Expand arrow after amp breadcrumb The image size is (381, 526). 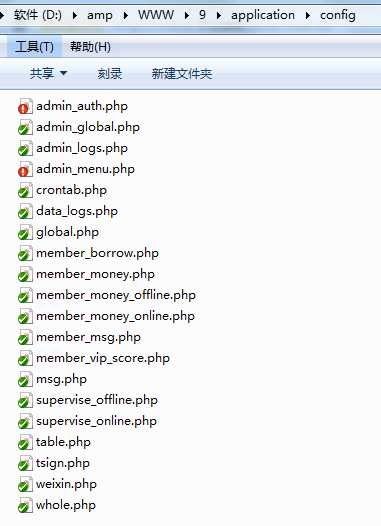coord(126,15)
